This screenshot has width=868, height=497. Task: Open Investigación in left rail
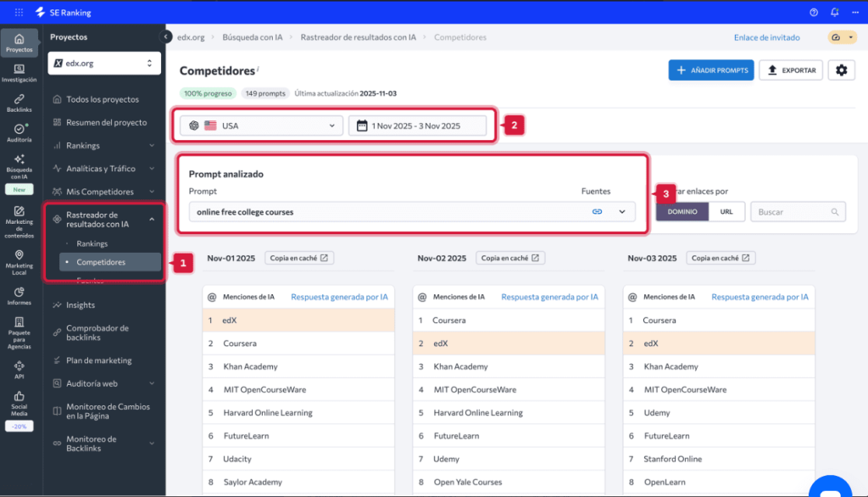[x=19, y=73]
